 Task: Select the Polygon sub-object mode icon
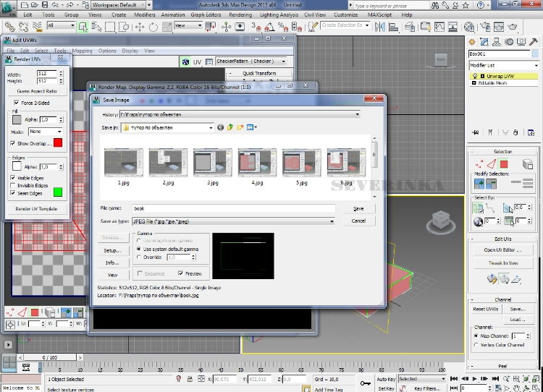pyautogui.click(x=504, y=164)
